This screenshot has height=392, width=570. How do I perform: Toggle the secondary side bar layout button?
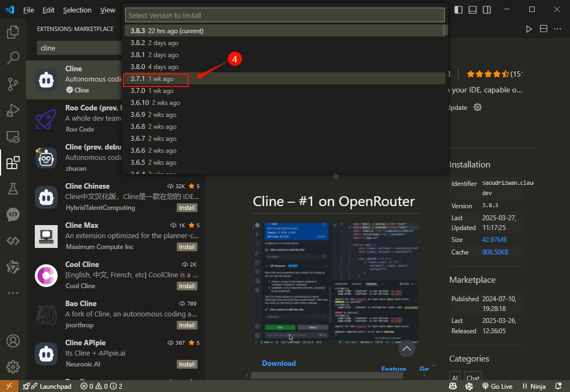click(x=487, y=10)
